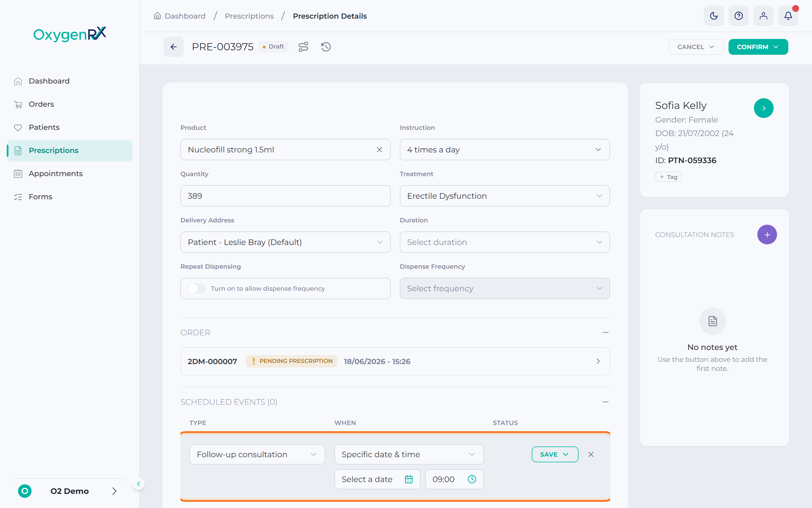Add a consultation note with plus button
Image resolution: width=812 pixels, height=508 pixels.
pos(767,235)
